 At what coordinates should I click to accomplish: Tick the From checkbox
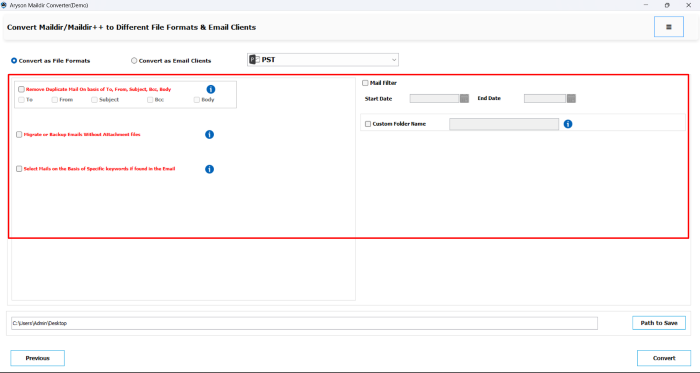[54, 100]
